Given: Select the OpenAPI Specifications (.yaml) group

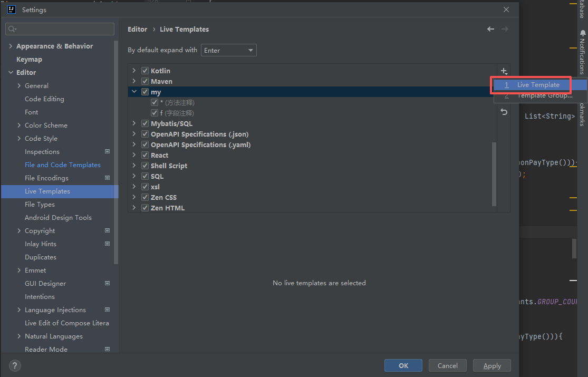Looking at the screenshot, I should (x=200, y=144).
